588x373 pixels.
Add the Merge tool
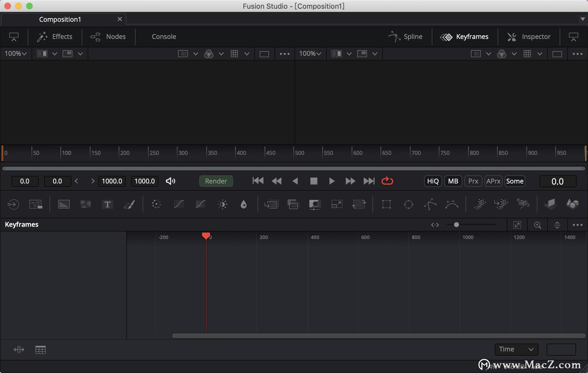pyautogui.click(x=271, y=204)
